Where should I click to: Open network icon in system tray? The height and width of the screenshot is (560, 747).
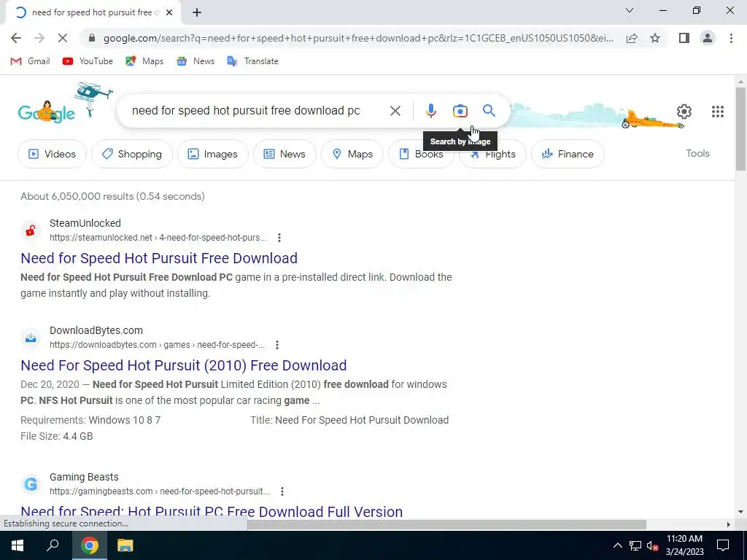tap(635, 545)
